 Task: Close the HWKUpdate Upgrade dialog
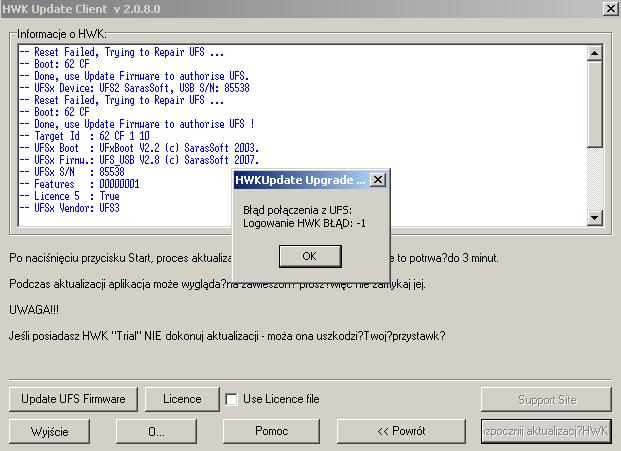tap(378, 180)
